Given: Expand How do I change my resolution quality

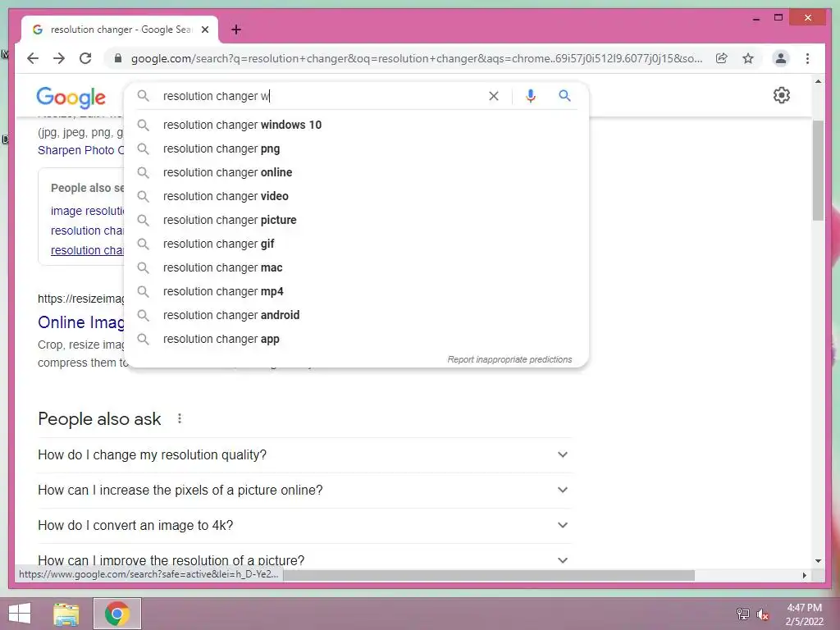Looking at the screenshot, I should [304, 454].
